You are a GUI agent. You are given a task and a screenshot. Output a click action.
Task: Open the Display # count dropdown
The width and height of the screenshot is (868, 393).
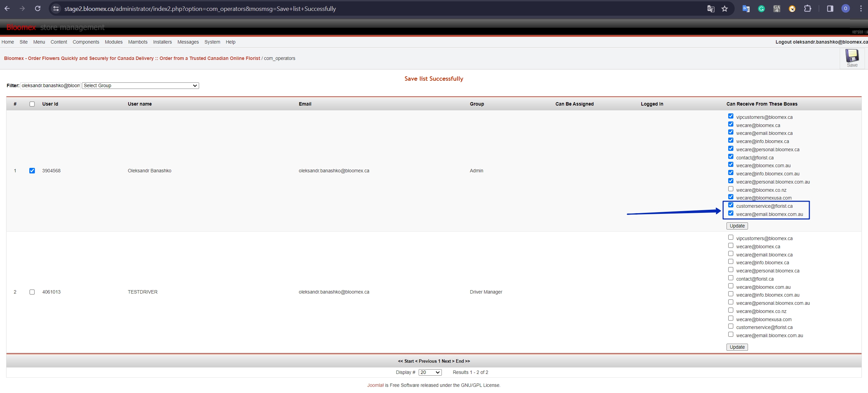[x=430, y=372]
